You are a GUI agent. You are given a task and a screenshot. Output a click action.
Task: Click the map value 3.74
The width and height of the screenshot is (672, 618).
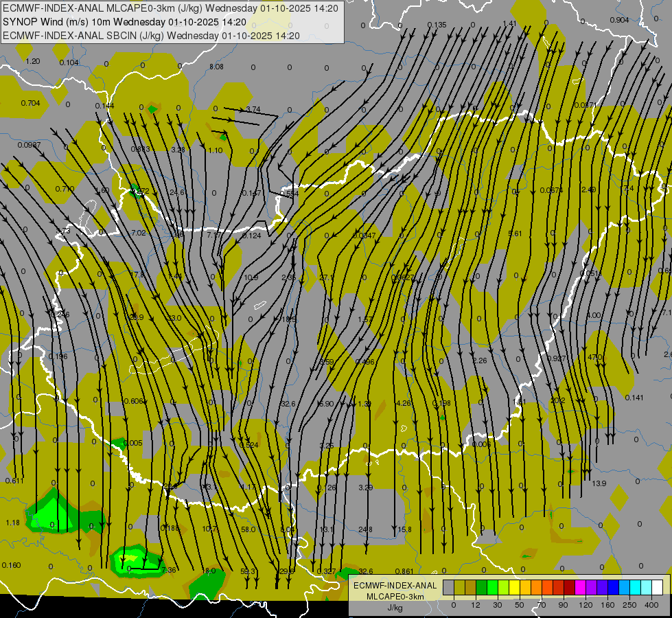coord(253,109)
